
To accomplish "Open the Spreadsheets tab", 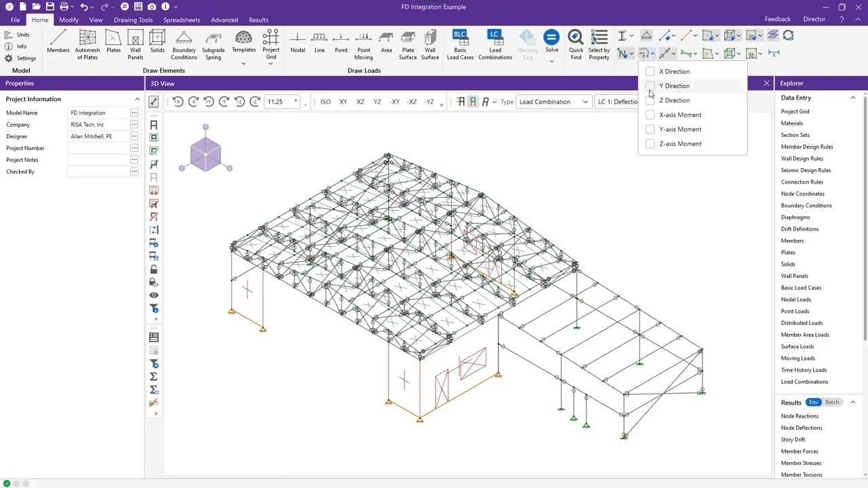I will [182, 20].
